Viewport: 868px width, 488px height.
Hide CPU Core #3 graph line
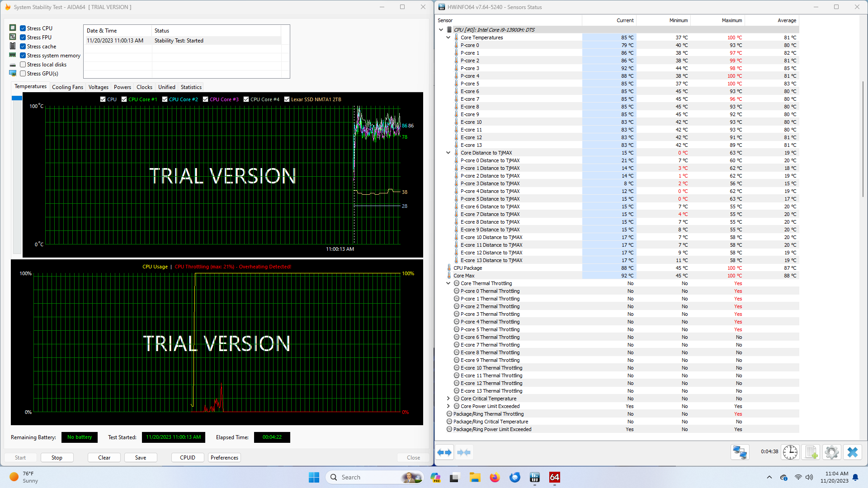click(x=205, y=99)
